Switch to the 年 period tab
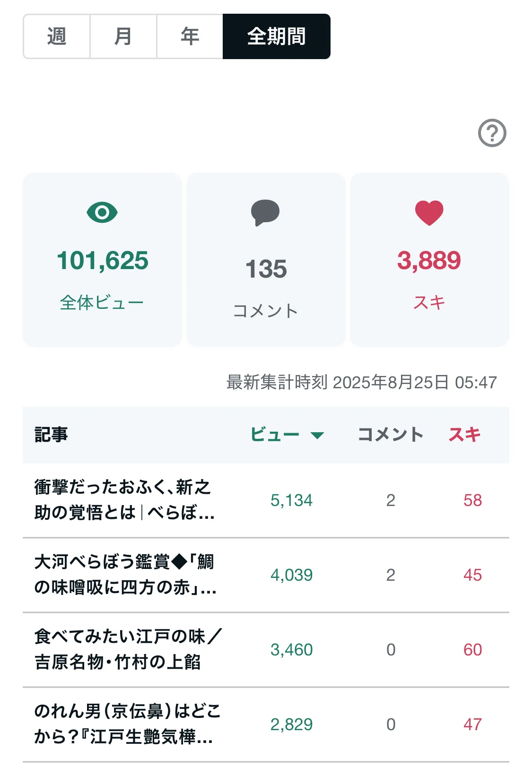 [190, 36]
